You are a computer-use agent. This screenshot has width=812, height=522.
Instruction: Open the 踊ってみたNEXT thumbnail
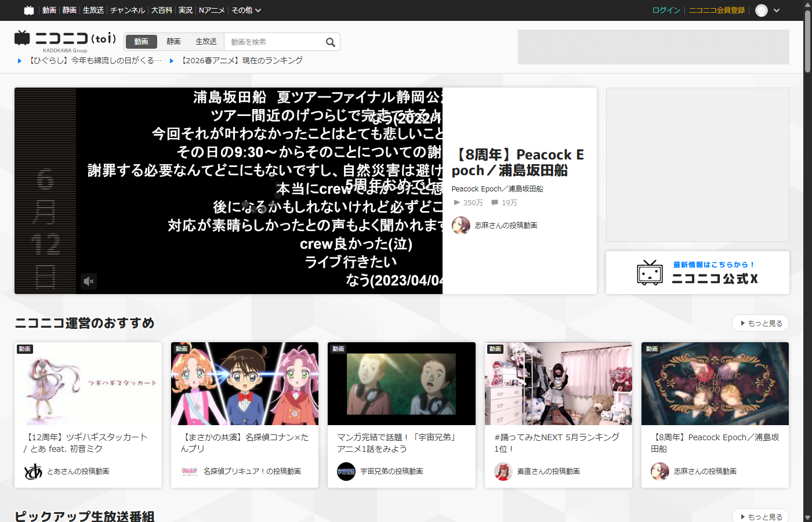pos(559,383)
